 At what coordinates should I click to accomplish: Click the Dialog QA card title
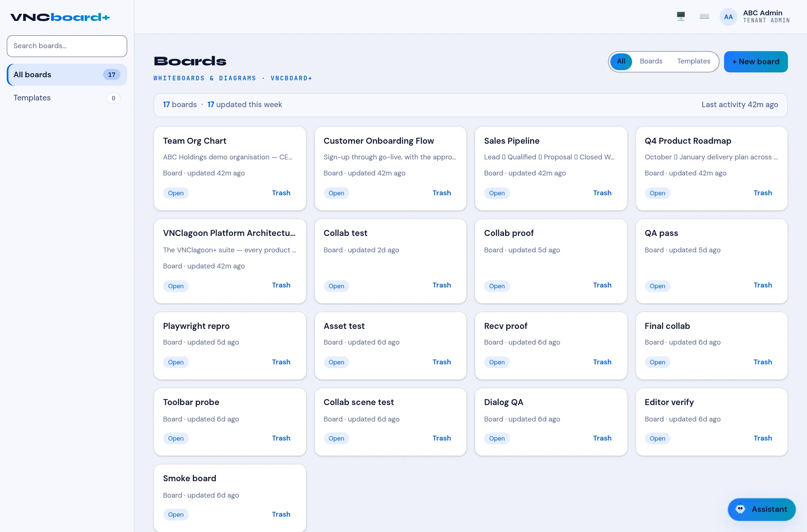tap(503, 402)
